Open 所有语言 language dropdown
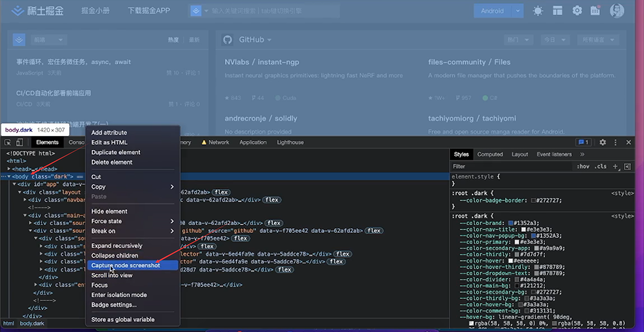 (x=598, y=40)
